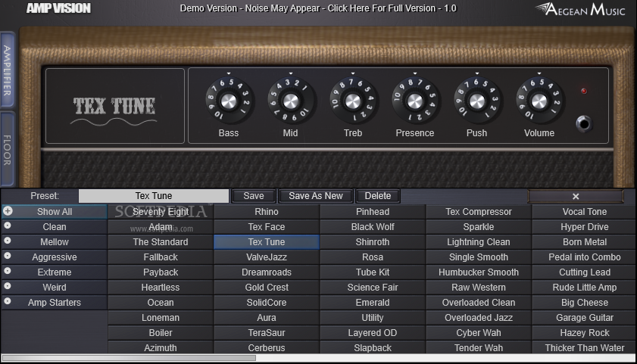The width and height of the screenshot is (637, 364).
Task: Select the Aggressive category radio
Action: [8, 256]
